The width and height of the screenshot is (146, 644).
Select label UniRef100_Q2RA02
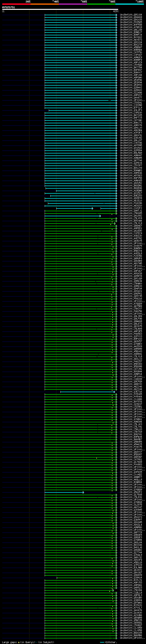[131, 87]
